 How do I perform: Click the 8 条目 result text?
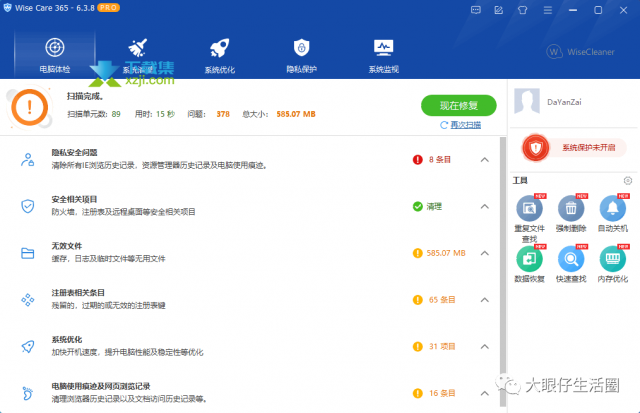coord(440,160)
